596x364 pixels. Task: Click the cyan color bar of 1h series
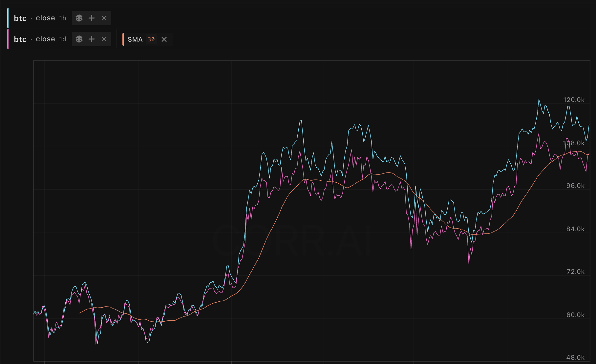[8, 18]
